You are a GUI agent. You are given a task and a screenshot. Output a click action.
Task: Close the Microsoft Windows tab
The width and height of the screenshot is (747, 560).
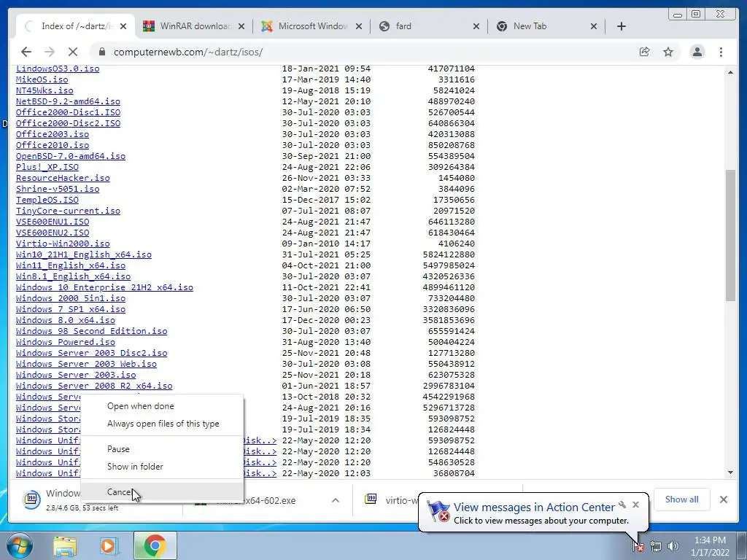pyautogui.click(x=359, y=26)
